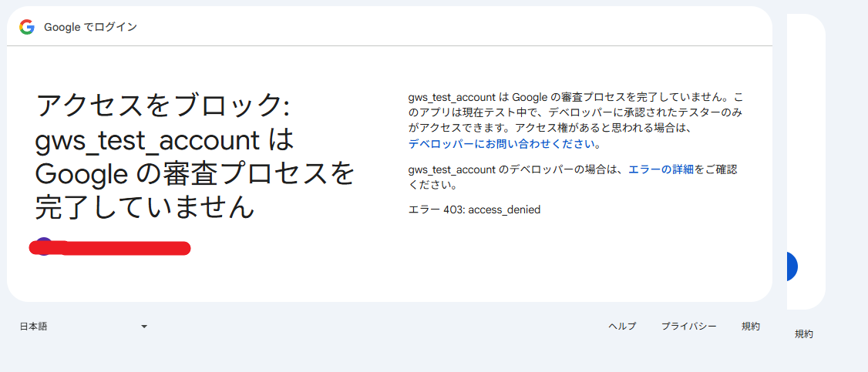The width and height of the screenshot is (868, 372).
Task: Click the purple account avatar circle
Action: [x=42, y=246]
